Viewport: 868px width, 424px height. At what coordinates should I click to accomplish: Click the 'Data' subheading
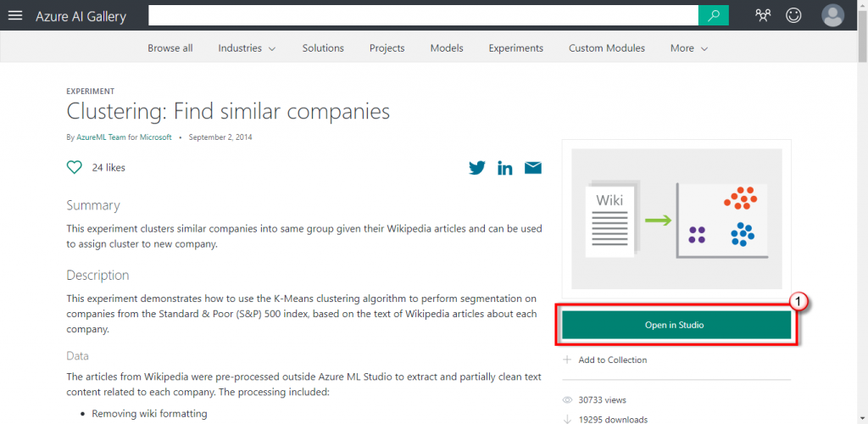point(77,355)
